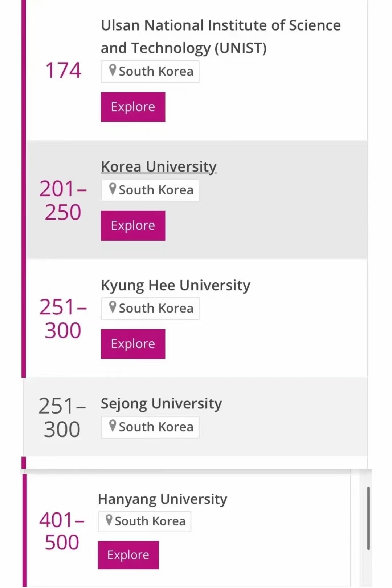Click the location pin icon under Korea University
Image resolution: width=392 pixels, height=588 pixels.
pos(113,189)
